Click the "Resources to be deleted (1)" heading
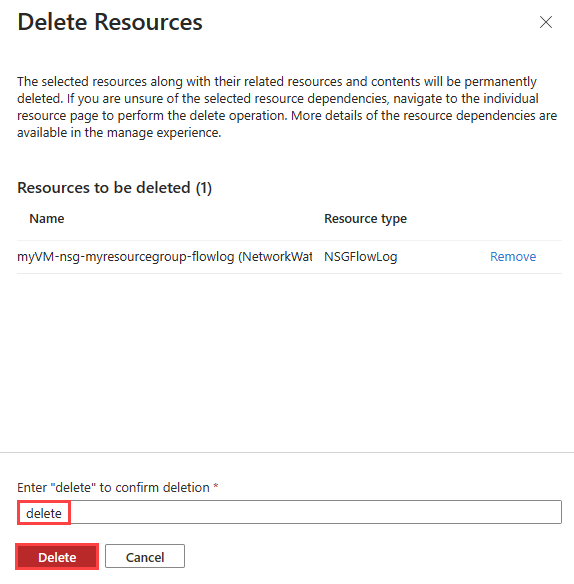This screenshot has height=584, width=574. click(x=115, y=188)
